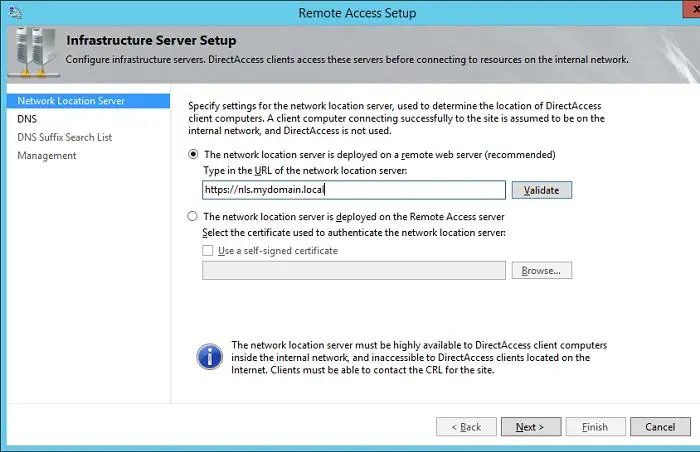Screen dimensions: 700x452
Task: Go back with the Back button
Action: pos(466,427)
